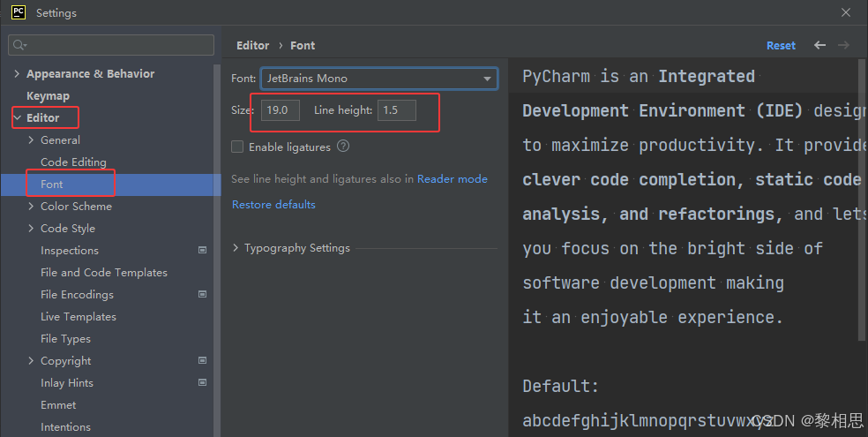This screenshot has height=437, width=868.
Task: Click the 'Default:' line in preview
Action: point(561,386)
